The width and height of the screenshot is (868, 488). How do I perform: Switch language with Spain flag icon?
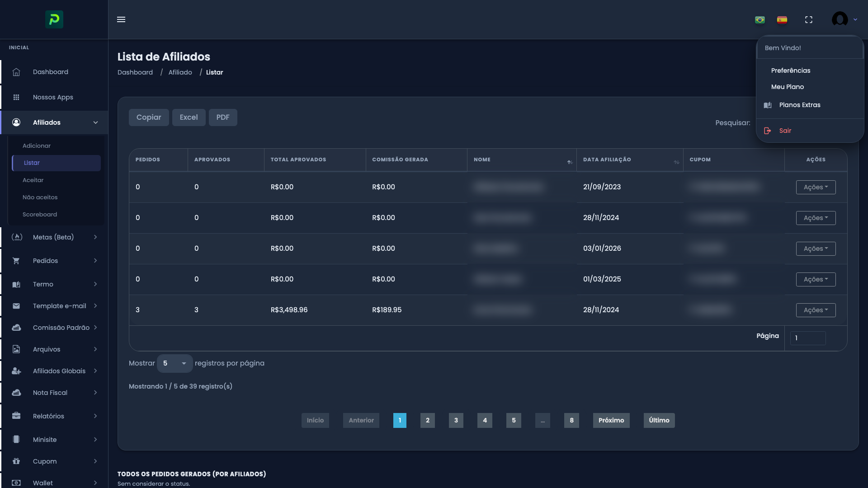[x=782, y=20]
